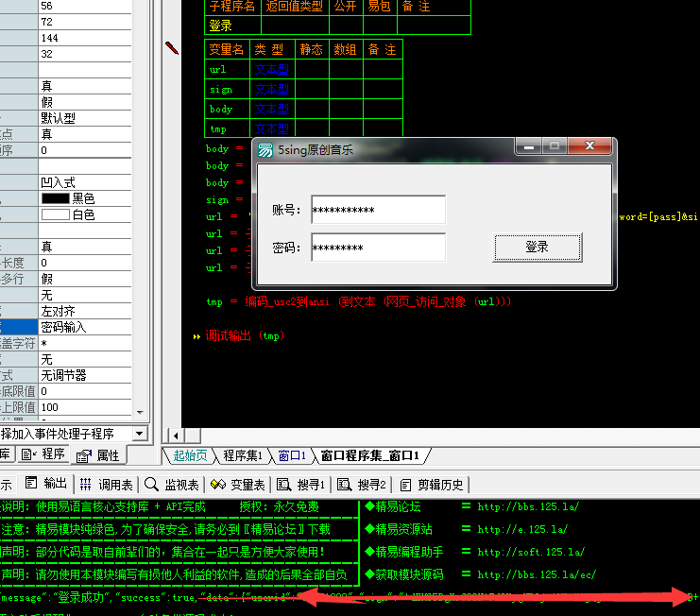Screen dimensions: 700x616
Task: Open the 监视表 panel tab
Action: pos(171,485)
